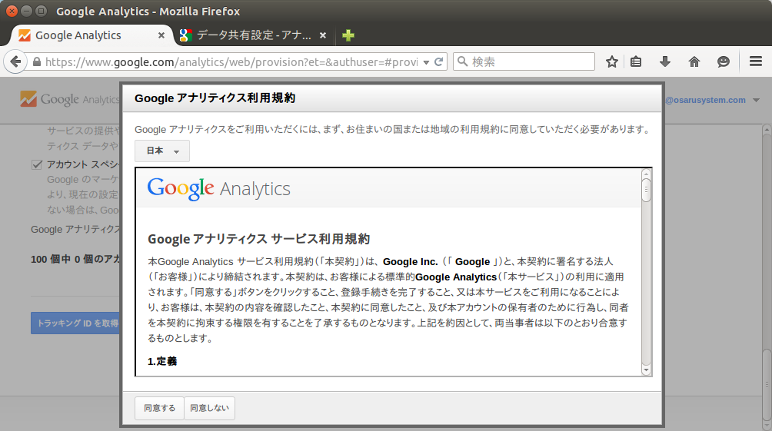Click the padlock site identity icon
Screen dimensions: 772x431
[37, 62]
